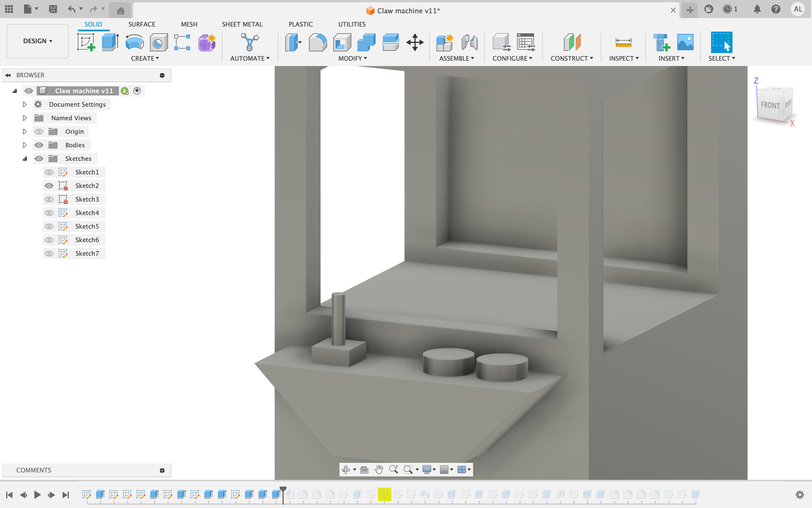Toggle visibility of the Bodies folder
Image resolution: width=812 pixels, height=508 pixels.
click(x=39, y=145)
